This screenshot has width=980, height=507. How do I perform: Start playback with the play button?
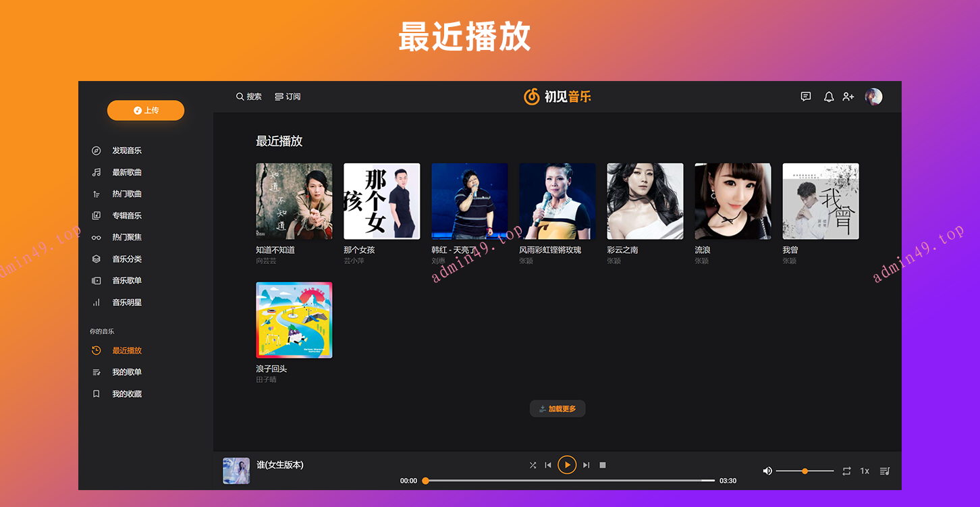tap(567, 464)
